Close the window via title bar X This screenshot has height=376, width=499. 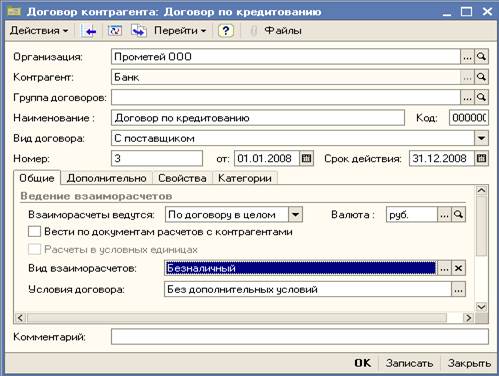pyautogui.click(x=487, y=12)
